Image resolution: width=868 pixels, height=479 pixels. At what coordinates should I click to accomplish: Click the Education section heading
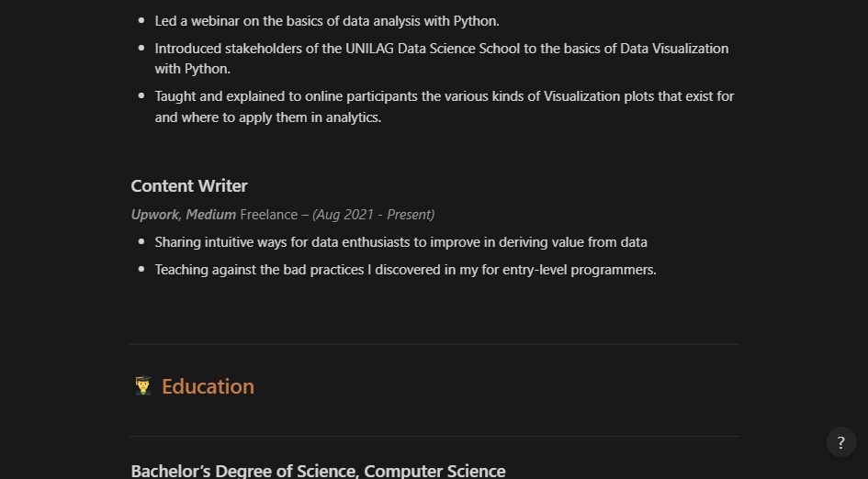tap(208, 386)
